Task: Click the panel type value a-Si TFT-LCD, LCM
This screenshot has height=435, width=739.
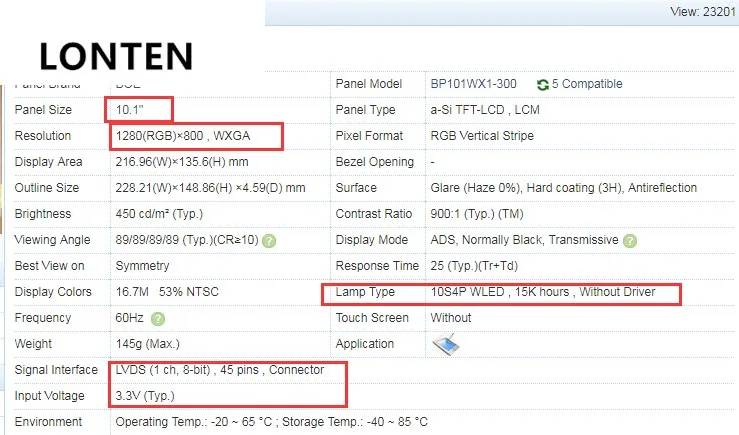Action: (x=485, y=110)
